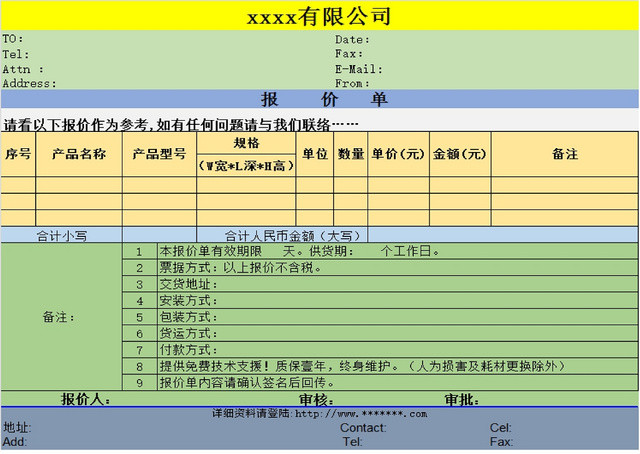Click the 'From:' label
The image size is (640, 454).
coord(352,83)
